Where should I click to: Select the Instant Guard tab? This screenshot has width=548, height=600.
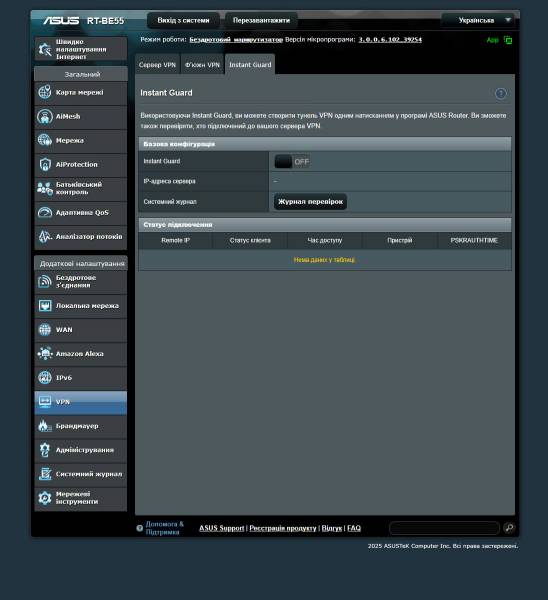click(x=250, y=65)
